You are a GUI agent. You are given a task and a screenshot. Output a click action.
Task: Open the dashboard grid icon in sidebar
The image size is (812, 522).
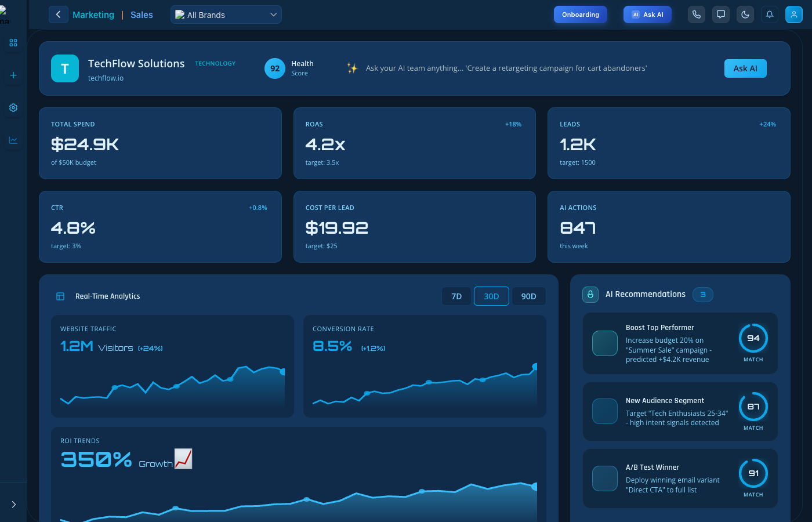coord(13,43)
